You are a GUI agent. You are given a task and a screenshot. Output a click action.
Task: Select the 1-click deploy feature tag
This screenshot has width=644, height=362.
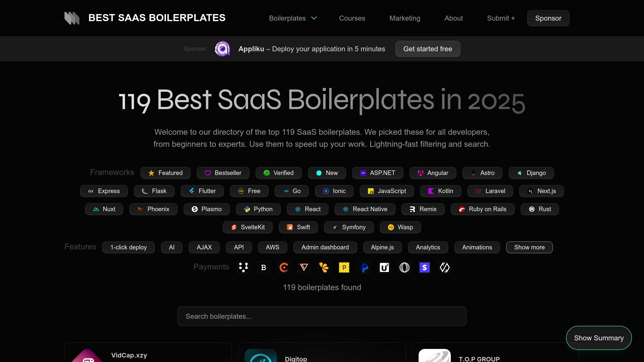click(128, 247)
